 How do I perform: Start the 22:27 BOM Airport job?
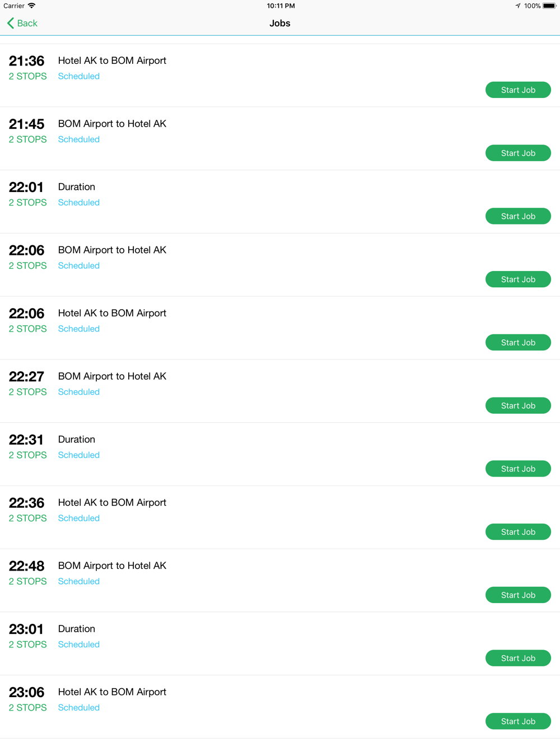point(518,405)
